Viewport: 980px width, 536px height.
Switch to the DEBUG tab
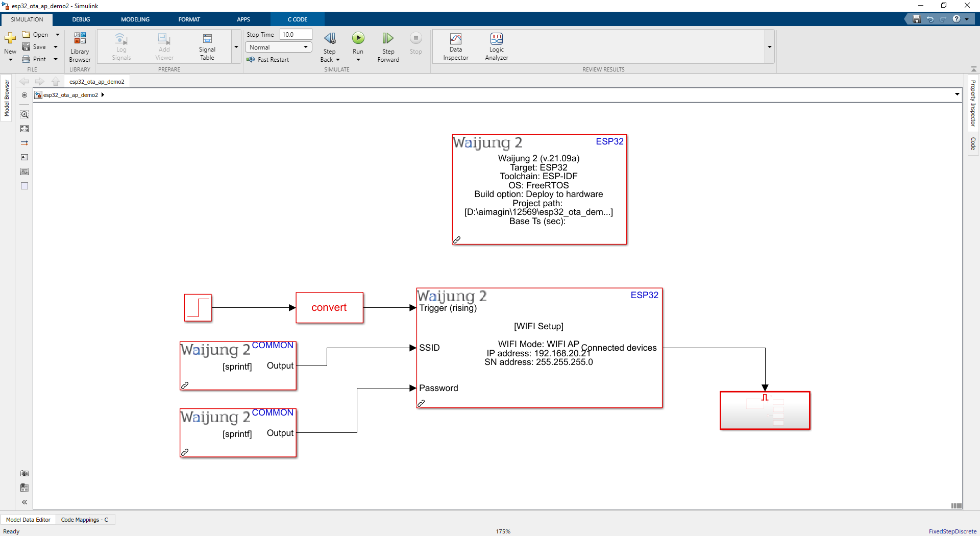pos(81,19)
